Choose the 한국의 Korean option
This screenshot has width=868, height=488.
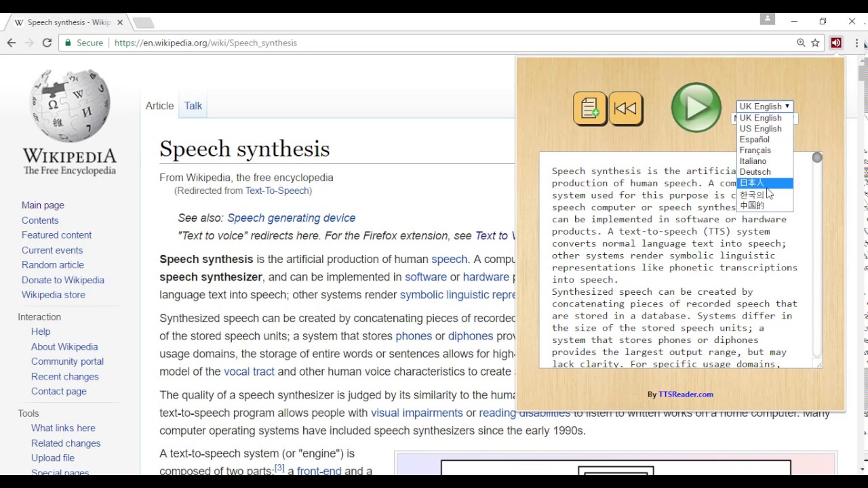coord(764,195)
